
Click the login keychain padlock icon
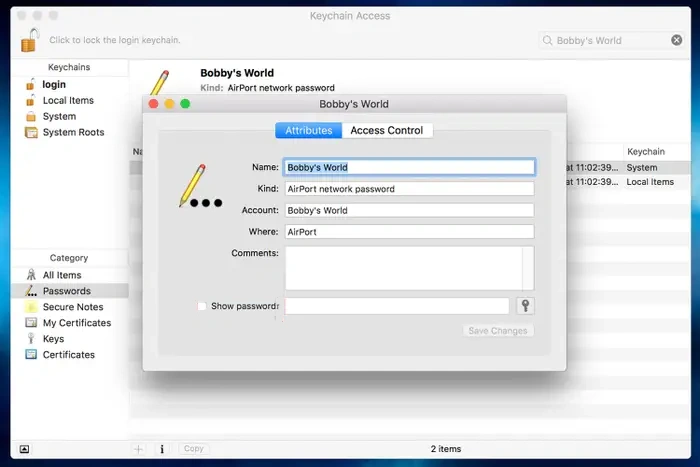coord(30,84)
